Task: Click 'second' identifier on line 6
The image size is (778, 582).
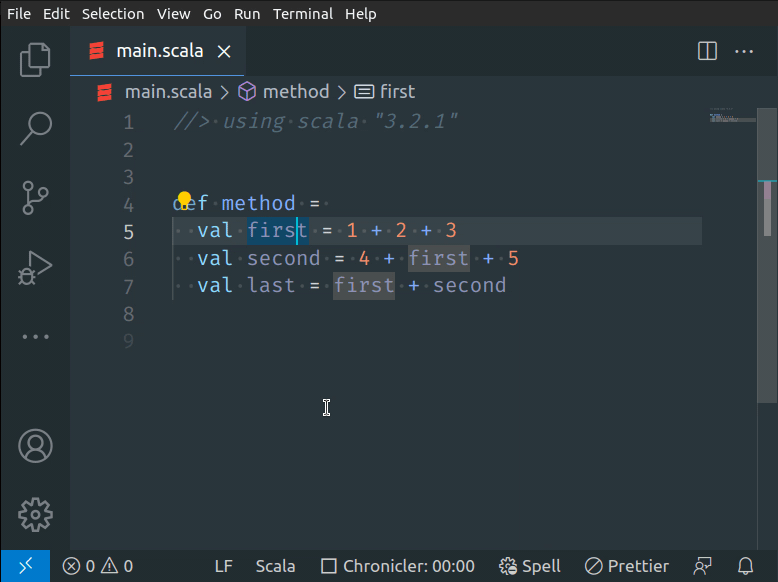Action: (284, 259)
